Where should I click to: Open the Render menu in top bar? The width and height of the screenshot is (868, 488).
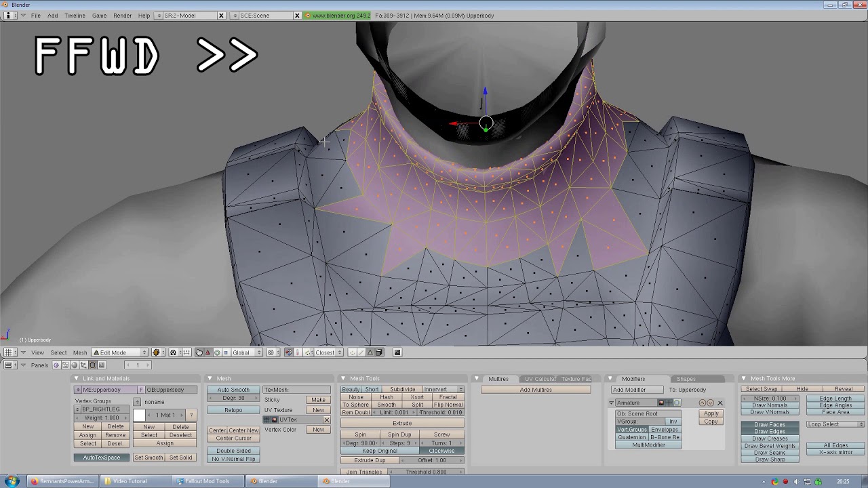(x=122, y=15)
